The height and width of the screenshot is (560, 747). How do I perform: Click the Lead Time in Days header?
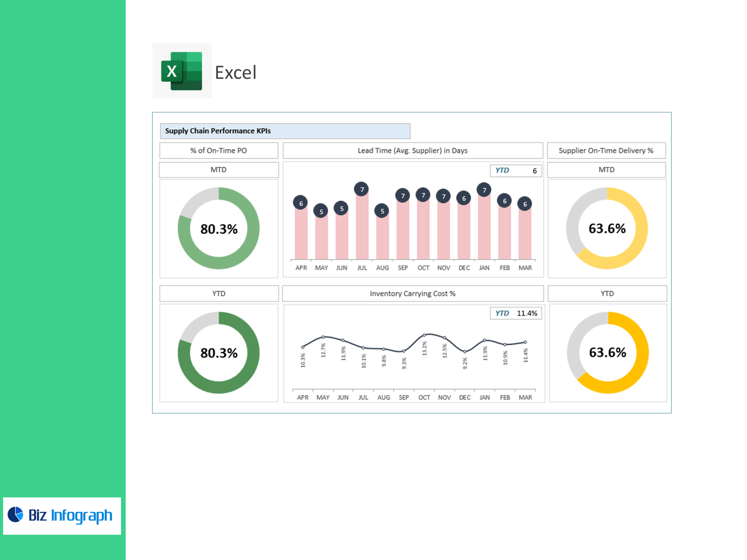(412, 150)
